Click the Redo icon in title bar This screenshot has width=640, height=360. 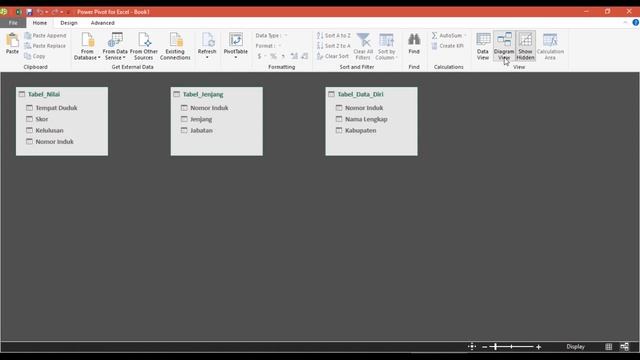(x=55, y=12)
